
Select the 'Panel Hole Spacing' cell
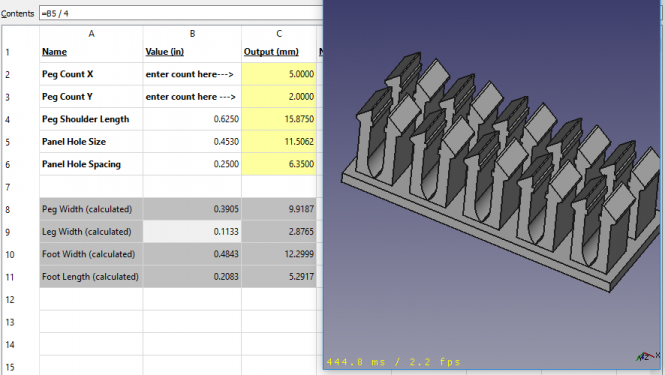[91, 164]
